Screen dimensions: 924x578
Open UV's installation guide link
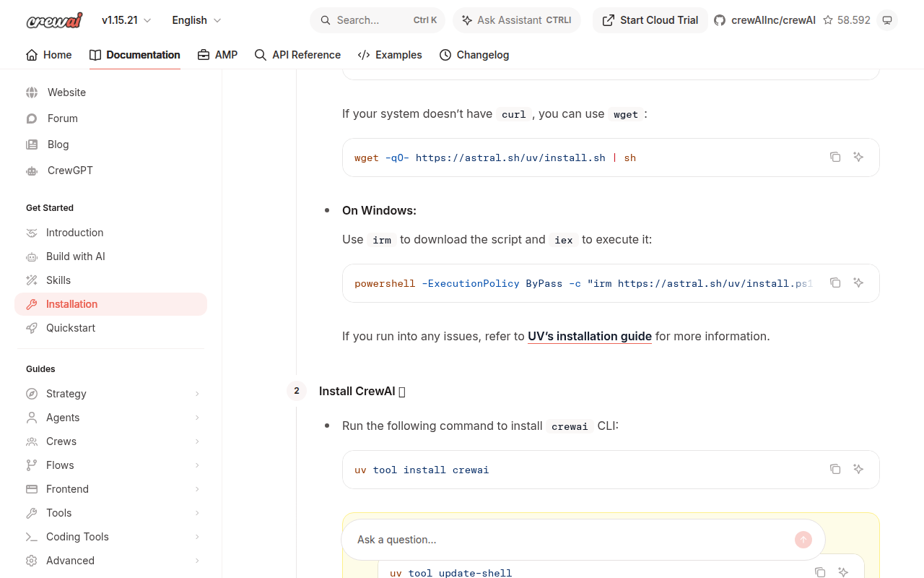click(590, 337)
